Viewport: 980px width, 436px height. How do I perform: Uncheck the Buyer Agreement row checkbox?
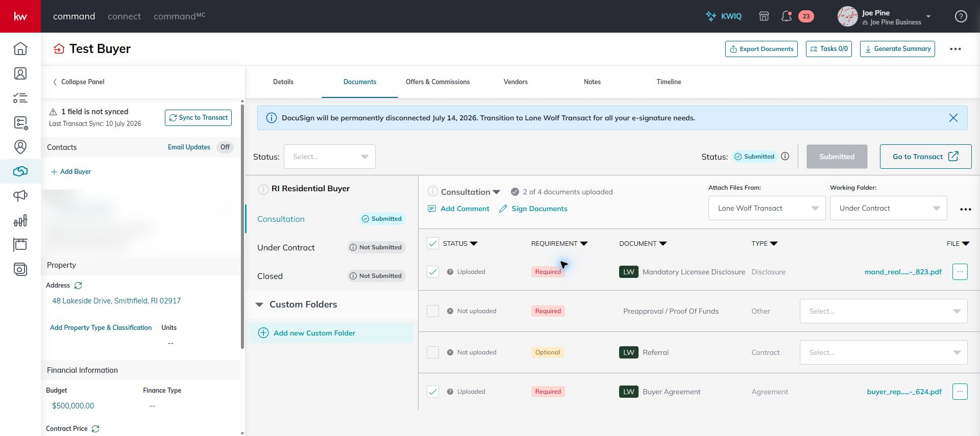click(x=433, y=392)
